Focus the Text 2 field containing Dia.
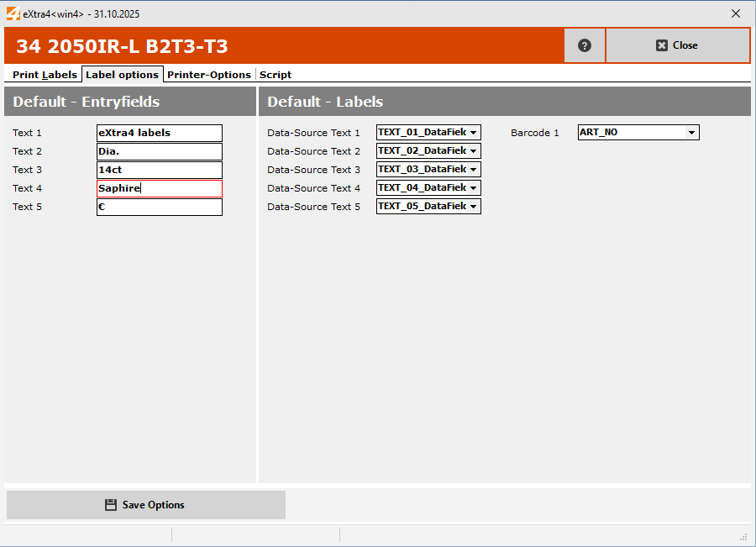This screenshot has width=756, height=547. [x=160, y=151]
